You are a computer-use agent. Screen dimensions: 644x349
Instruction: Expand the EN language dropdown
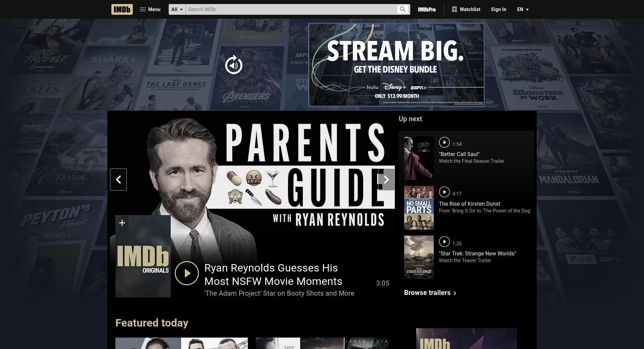tap(523, 9)
